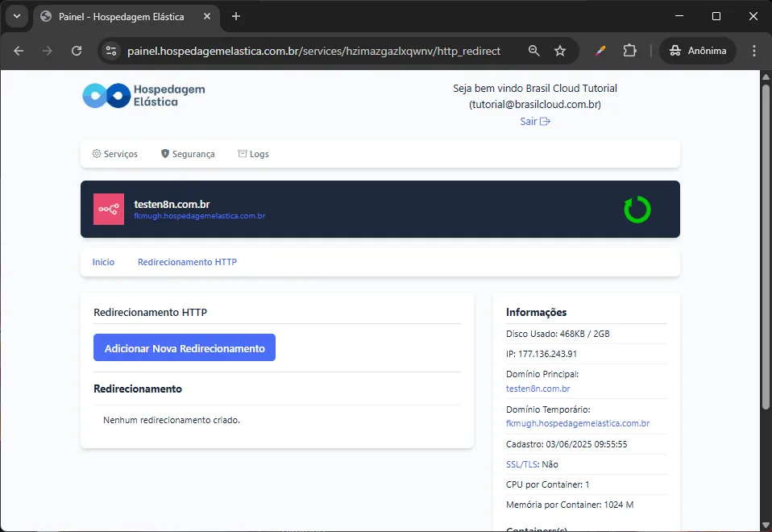Open the Segurança menu
The width and height of the screenshot is (772, 532).
coord(188,154)
